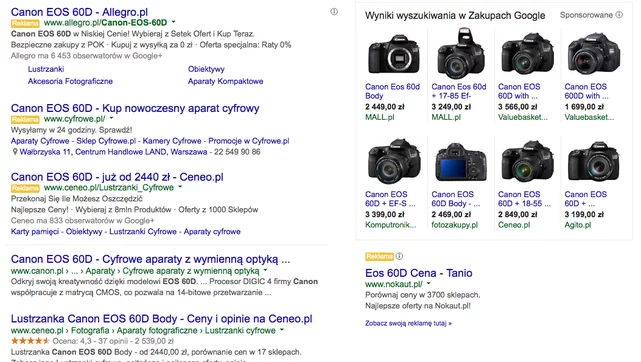Click Akcesoria Fotograficzne sitelink
641x362 pixels.
(x=70, y=81)
